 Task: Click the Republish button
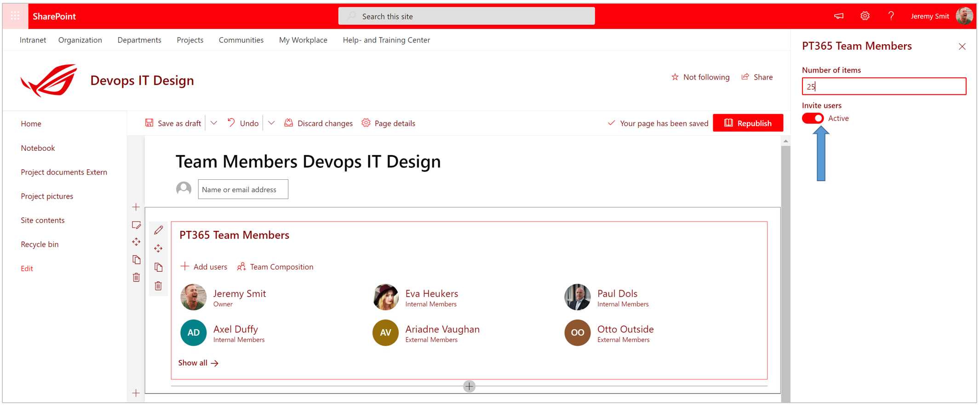pos(748,123)
